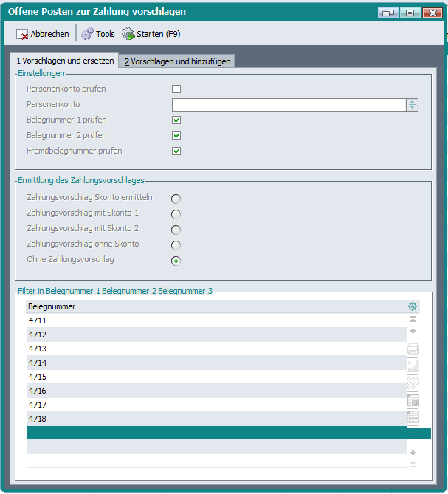Enable the Personenkonto prüfen checkbox
The image size is (448, 494).
tap(176, 89)
